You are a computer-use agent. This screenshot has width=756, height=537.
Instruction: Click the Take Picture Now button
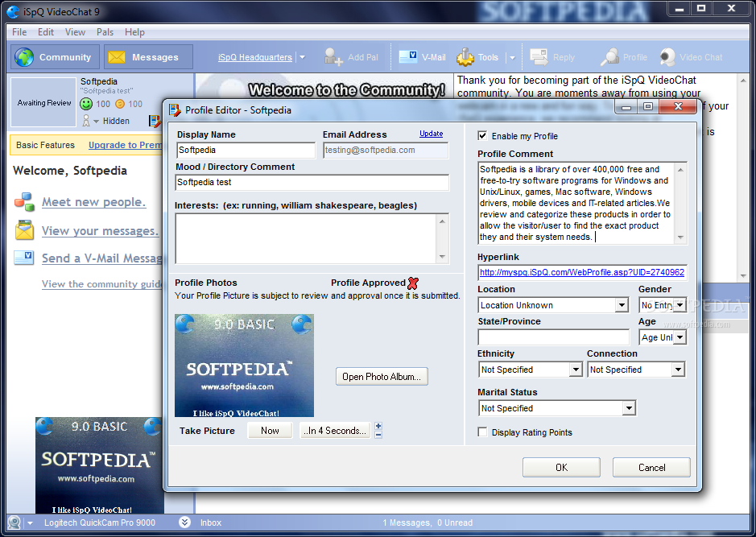pos(270,431)
